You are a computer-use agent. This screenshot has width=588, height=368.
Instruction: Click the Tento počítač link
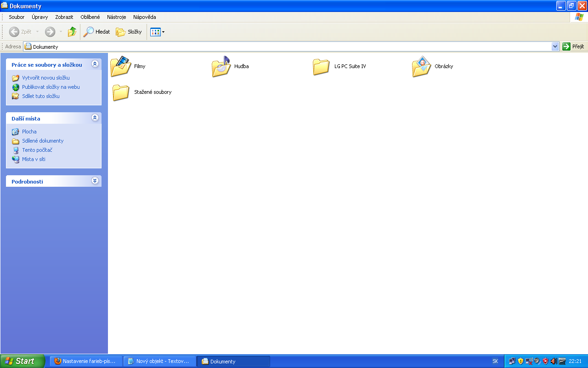(x=37, y=150)
